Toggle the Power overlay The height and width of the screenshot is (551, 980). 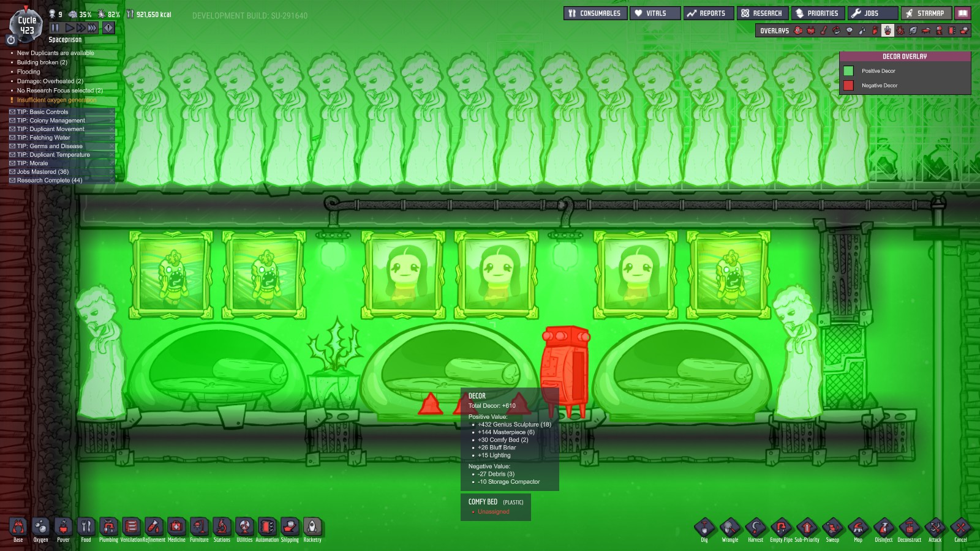[811, 31]
